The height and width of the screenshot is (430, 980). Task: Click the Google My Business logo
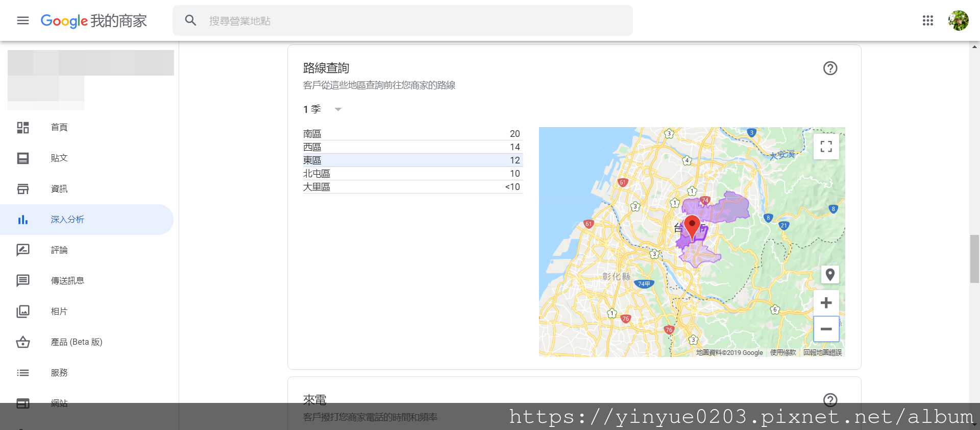[x=93, y=20]
